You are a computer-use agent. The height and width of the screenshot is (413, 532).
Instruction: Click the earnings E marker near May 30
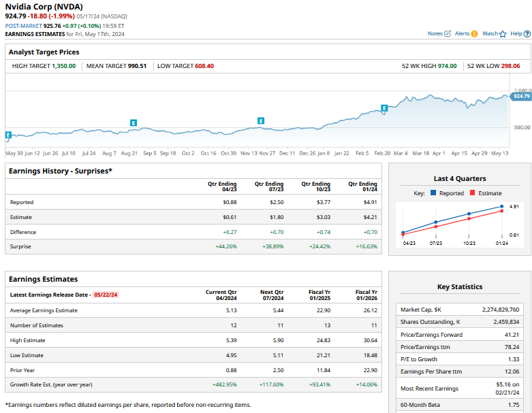pos(8,135)
